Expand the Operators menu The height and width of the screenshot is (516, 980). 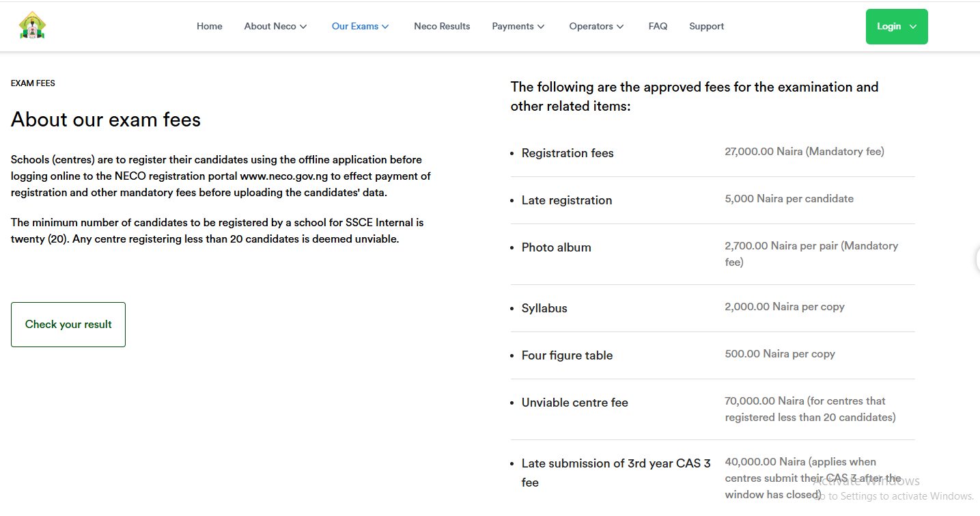coord(596,26)
